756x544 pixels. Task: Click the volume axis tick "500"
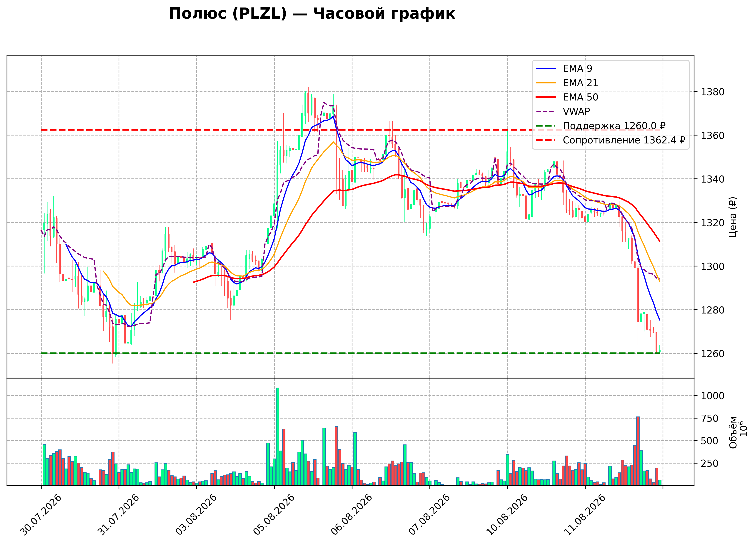(x=710, y=441)
